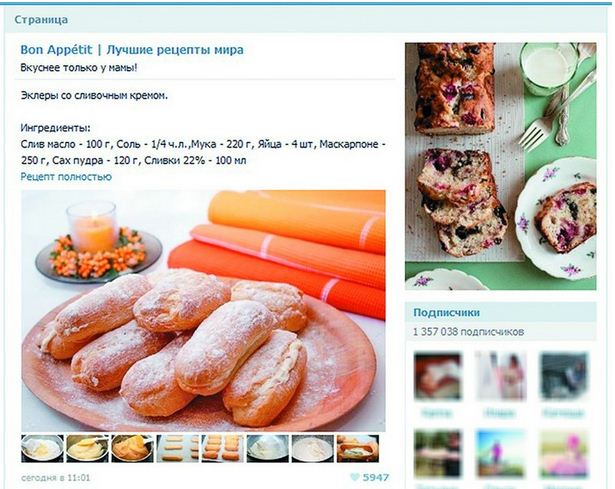615x489 pixels.
Task: Open the 'Рецепт полностью' link
Action: (66, 177)
